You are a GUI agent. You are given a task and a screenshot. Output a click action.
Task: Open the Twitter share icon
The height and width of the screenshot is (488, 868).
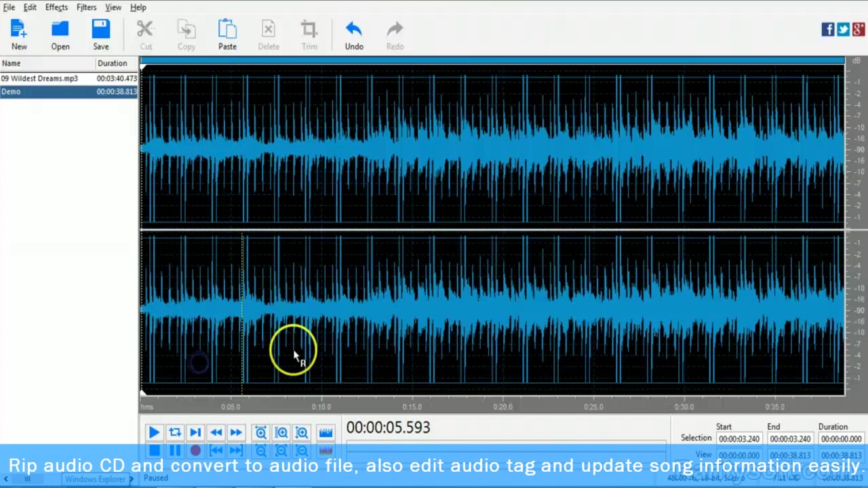coord(843,29)
